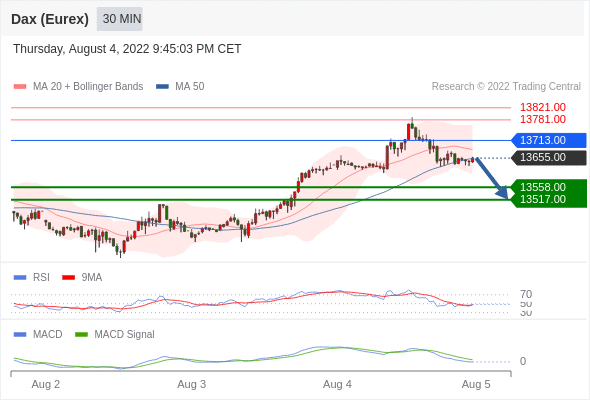
Task: Select the Aug 2 date marker
Action: [46, 384]
